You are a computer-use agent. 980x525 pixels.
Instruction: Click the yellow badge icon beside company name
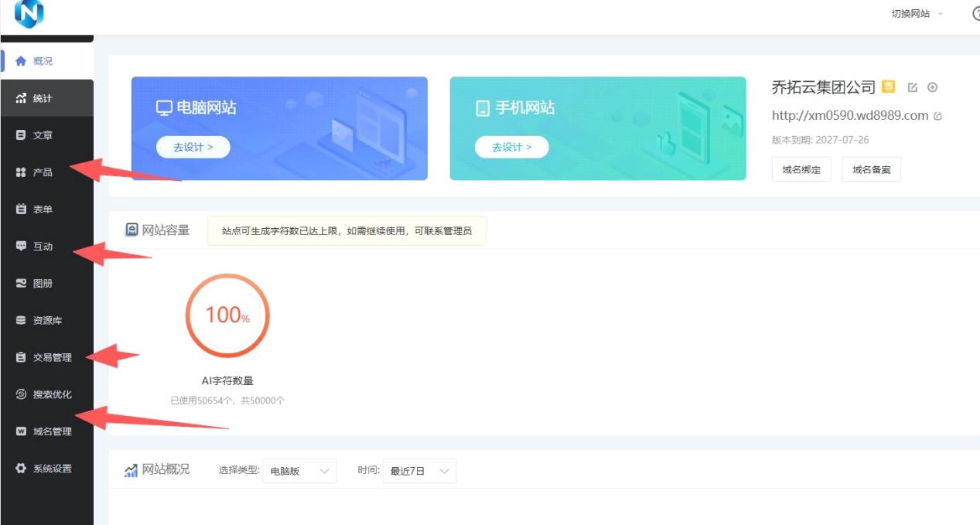click(889, 87)
